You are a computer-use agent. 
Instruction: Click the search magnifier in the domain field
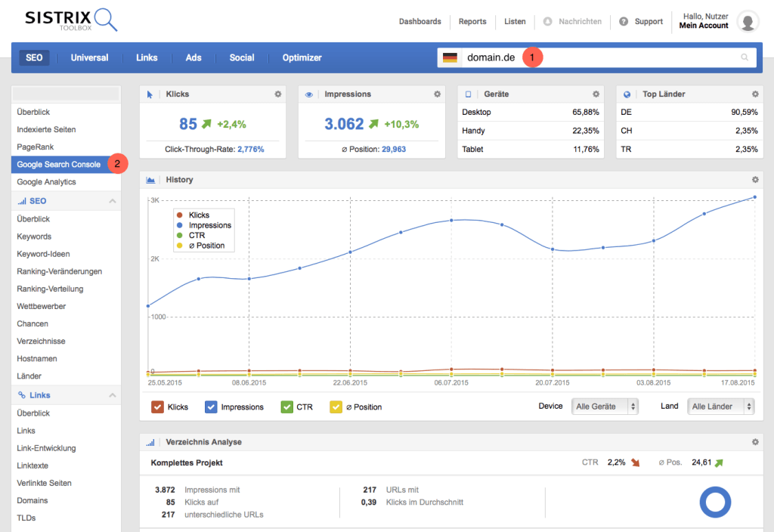click(x=745, y=57)
